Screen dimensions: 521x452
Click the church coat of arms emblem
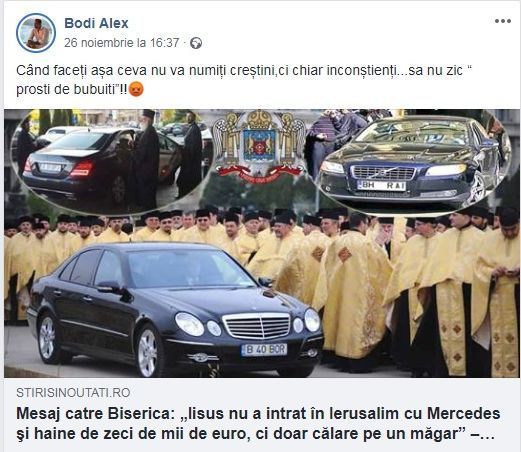260,146
